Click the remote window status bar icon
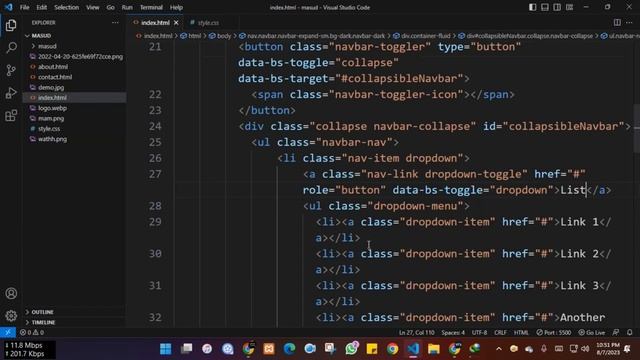The height and width of the screenshot is (360, 640). click(8, 332)
